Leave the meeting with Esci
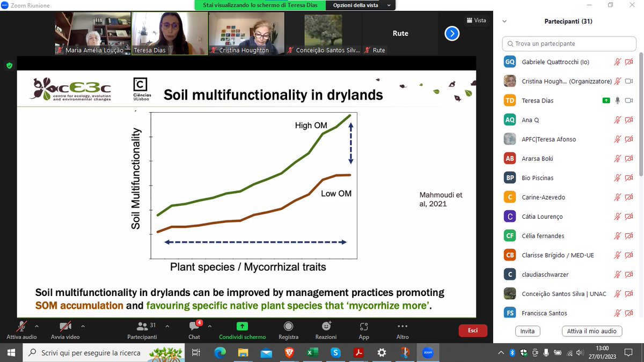Viewport: 644px width, 362px height. click(x=472, y=330)
